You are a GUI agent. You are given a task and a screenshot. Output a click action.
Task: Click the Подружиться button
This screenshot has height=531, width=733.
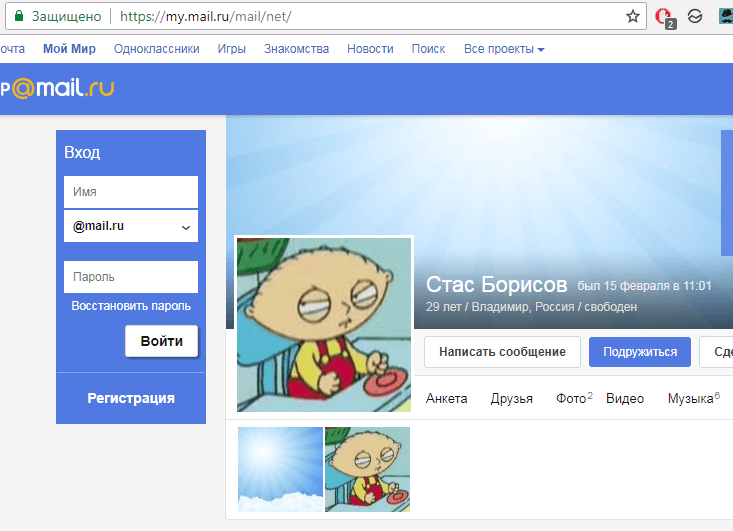coord(640,352)
